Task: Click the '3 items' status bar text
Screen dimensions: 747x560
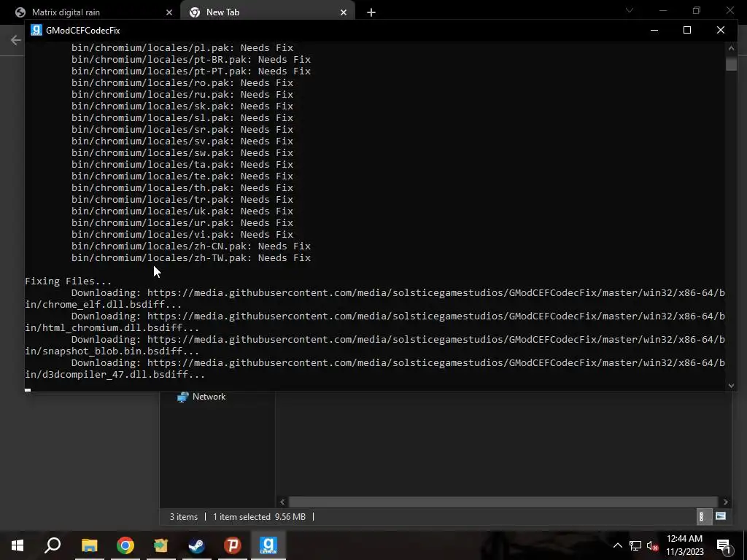Action: tap(183, 517)
